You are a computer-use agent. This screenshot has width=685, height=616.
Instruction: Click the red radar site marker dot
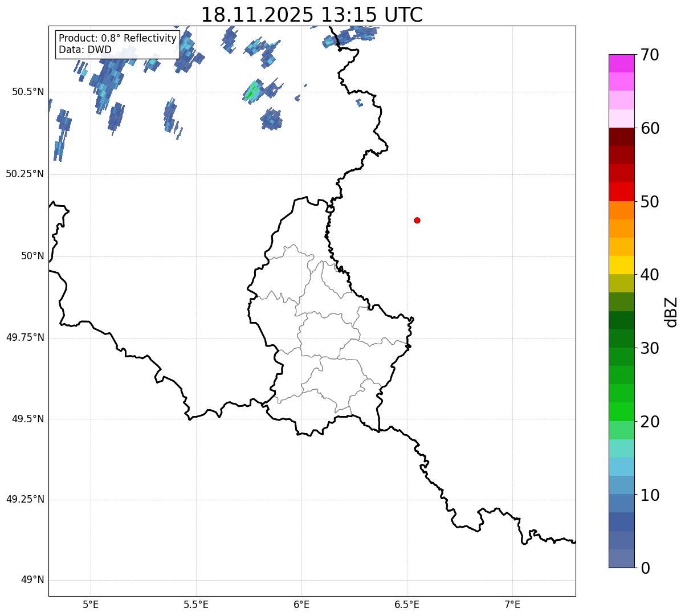point(417,220)
